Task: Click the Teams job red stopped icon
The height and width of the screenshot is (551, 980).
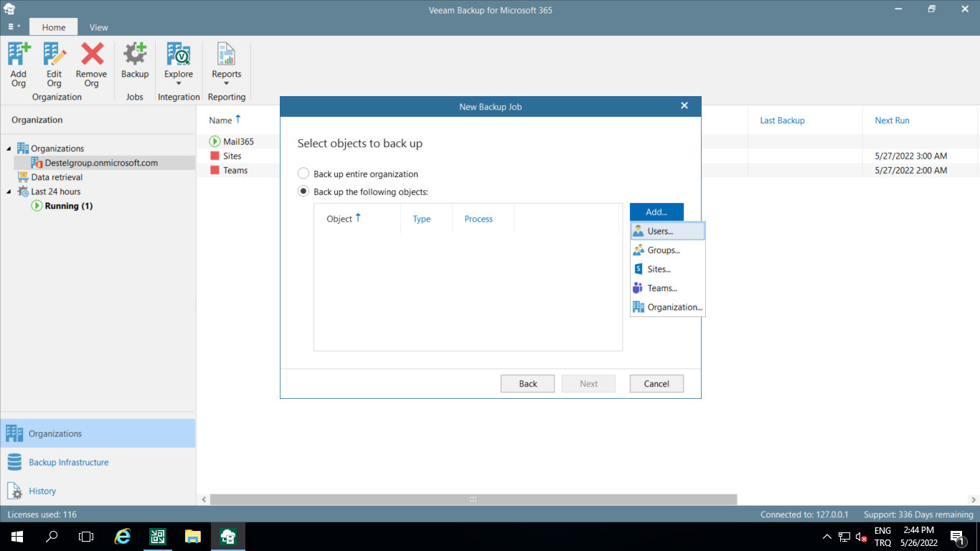Action: click(x=215, y=170)
